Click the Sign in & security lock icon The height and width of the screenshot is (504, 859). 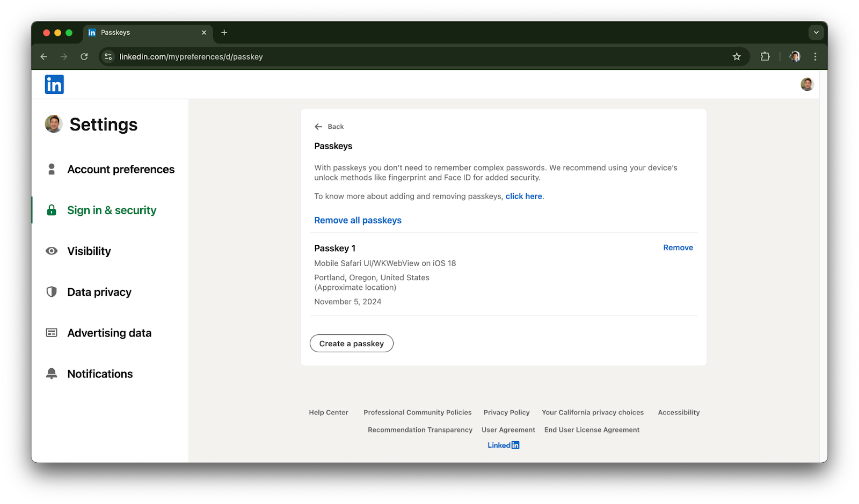click(52, 210)
